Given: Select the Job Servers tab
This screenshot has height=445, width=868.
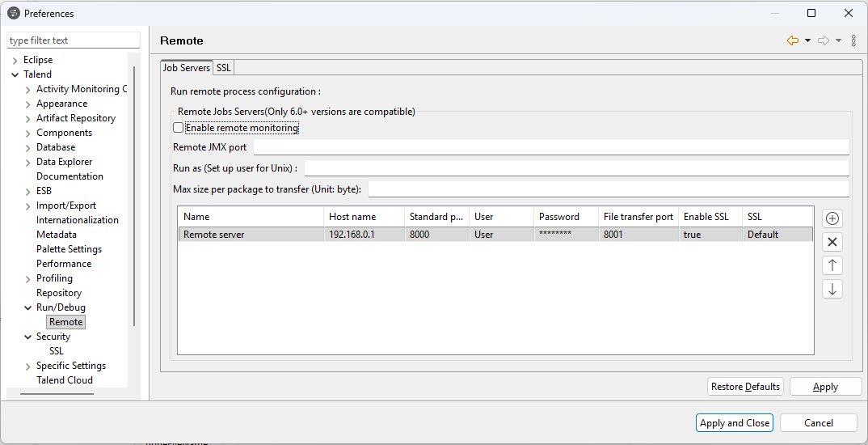Looking at the screenshot, I should 187,68.
